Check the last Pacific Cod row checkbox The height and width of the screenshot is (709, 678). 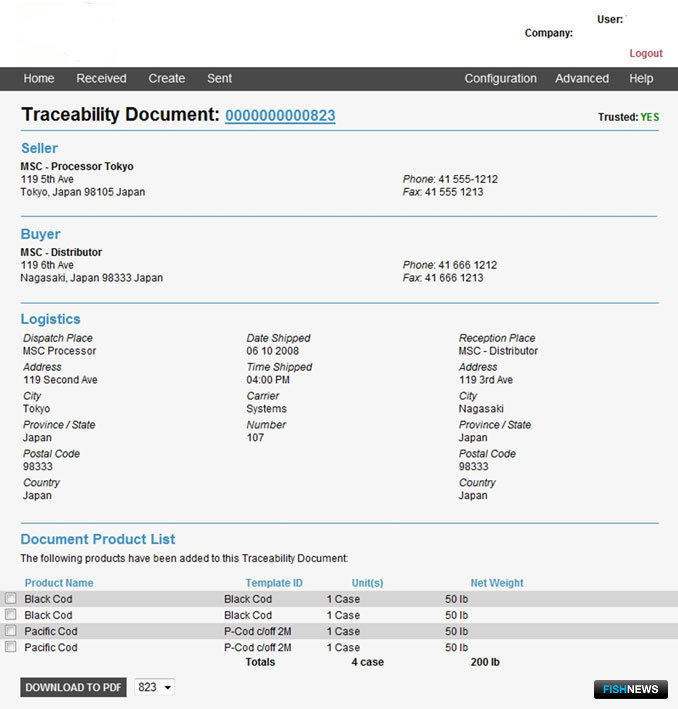pos(11,647)
